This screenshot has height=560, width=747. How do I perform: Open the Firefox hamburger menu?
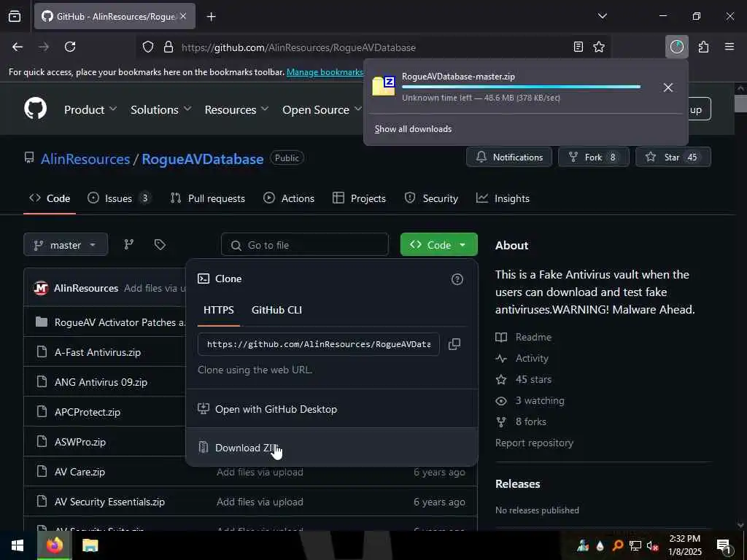[x=729, y=47]
